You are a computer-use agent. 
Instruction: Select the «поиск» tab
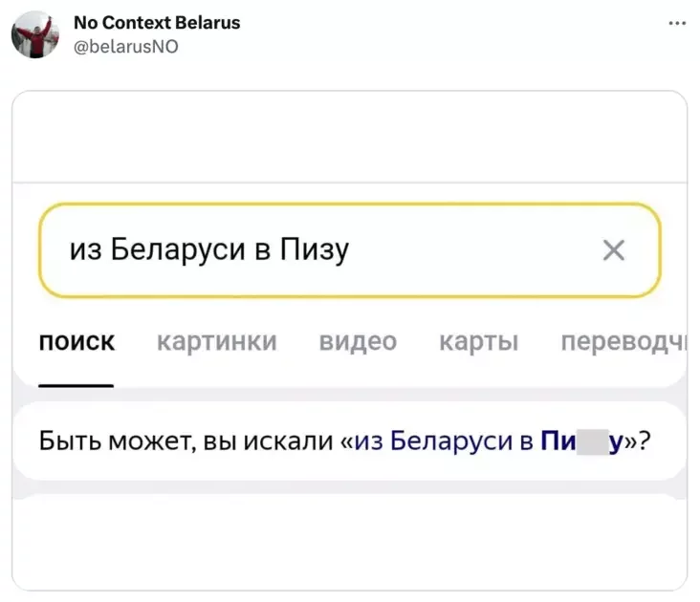click(77, 341)
